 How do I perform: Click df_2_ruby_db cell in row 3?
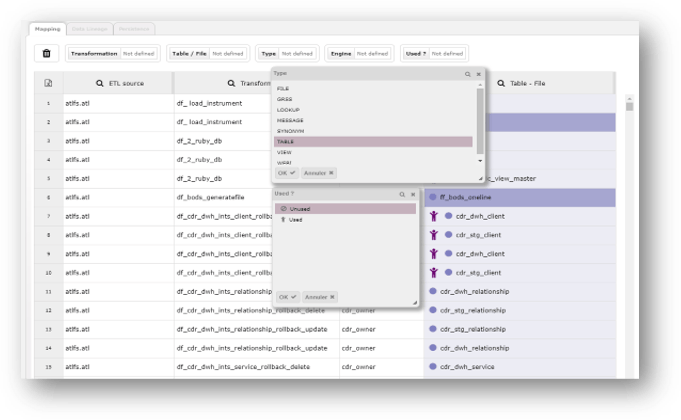224,141
